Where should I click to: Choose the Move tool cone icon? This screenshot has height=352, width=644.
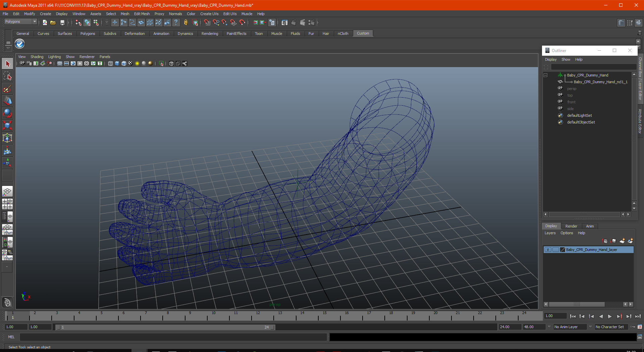point(7,101)
